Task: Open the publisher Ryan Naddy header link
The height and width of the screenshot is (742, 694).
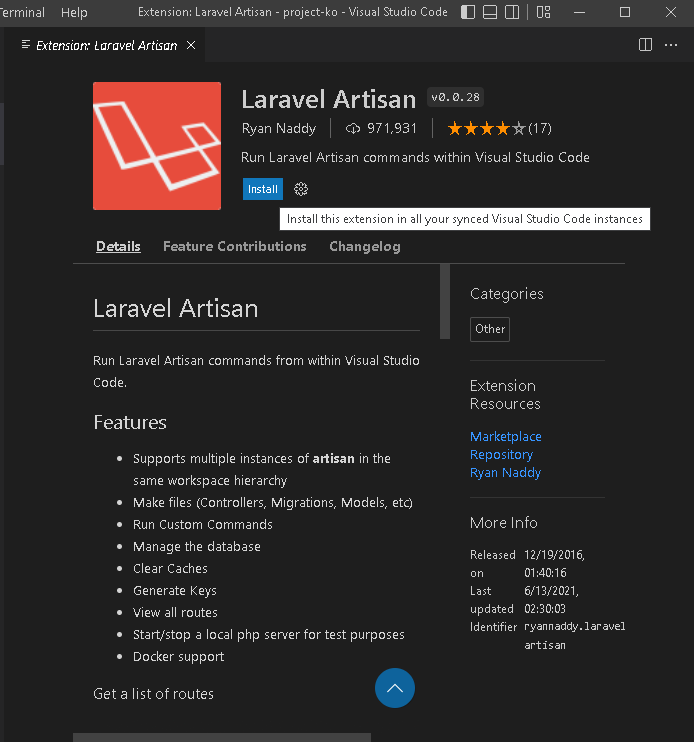Action: [x=279, y=128]
